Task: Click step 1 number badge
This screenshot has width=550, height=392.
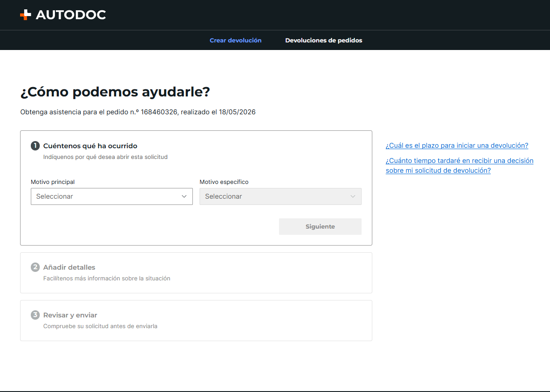Action: coord(35,146)
